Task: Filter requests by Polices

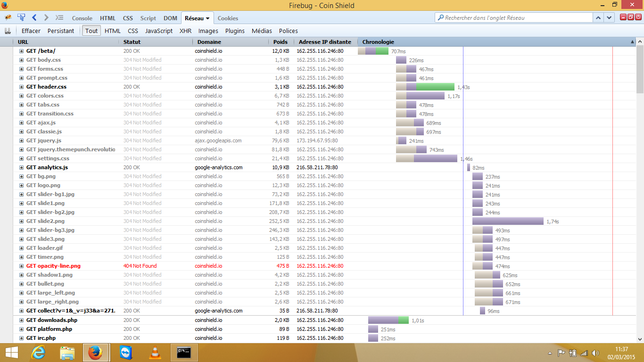Action: pos(289,31)
